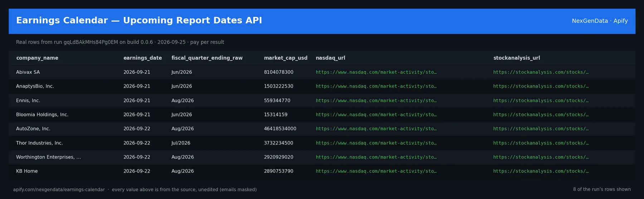Open the nasdaq link for Abivax SA
The width and height of the screenshot is (644, 199).
(x=376, y=72)
